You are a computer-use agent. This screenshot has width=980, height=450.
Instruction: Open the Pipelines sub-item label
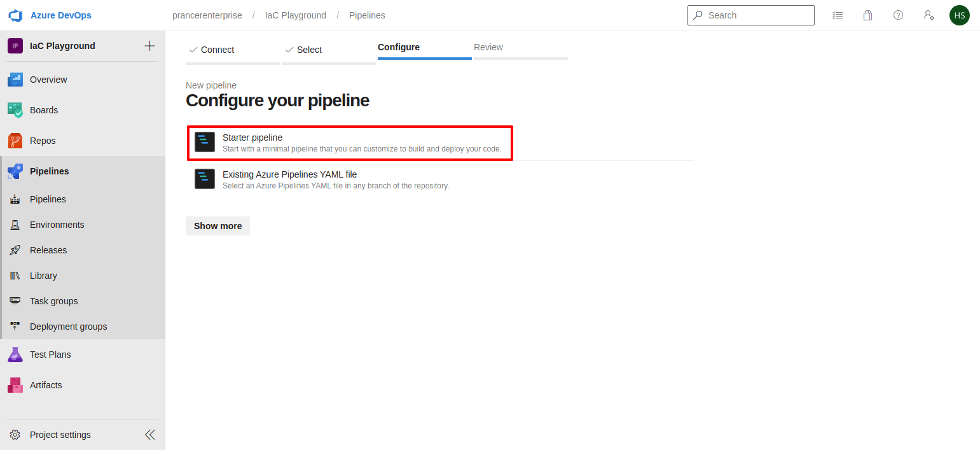coord(48,199)
